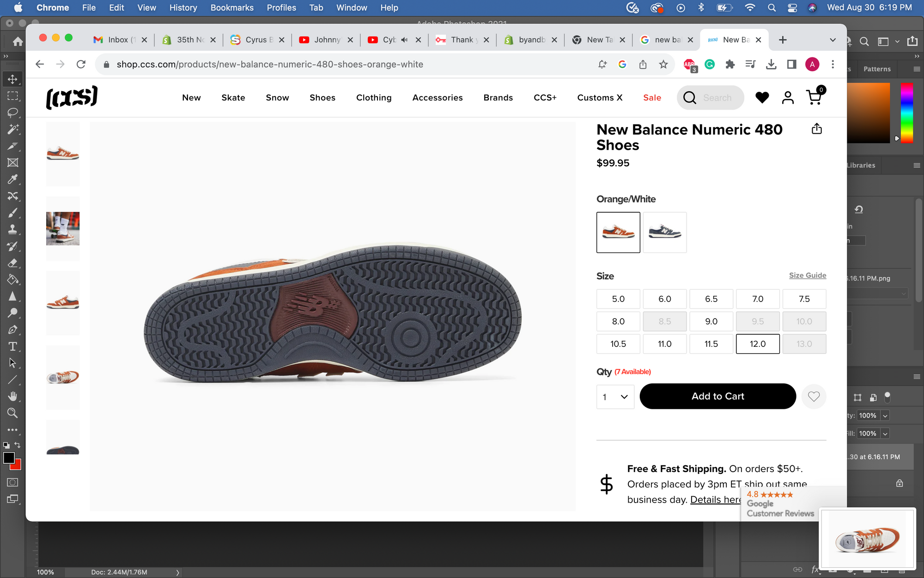Open the wishlist heart in site header
Screen dimensions: 924x578
click(x=762, y=98)
